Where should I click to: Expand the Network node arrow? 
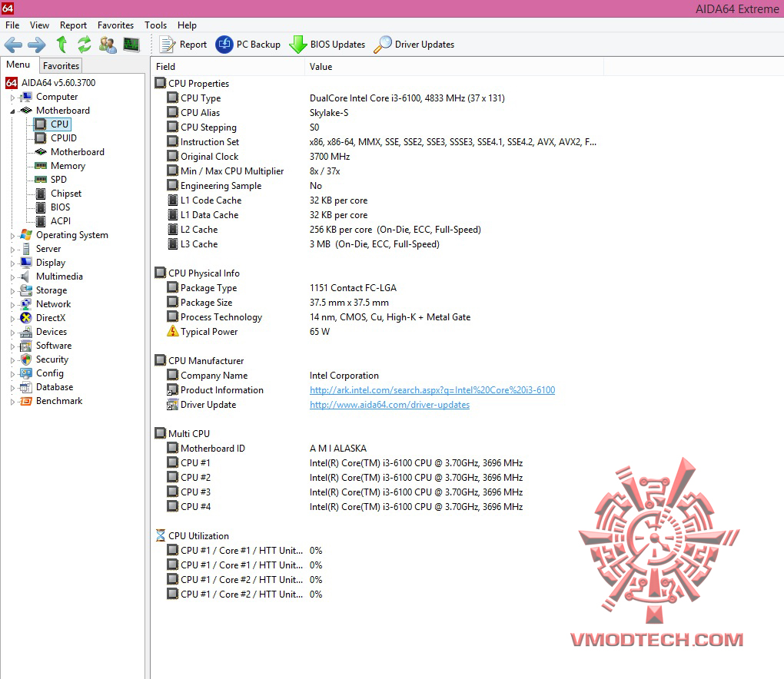click(12, 304)
